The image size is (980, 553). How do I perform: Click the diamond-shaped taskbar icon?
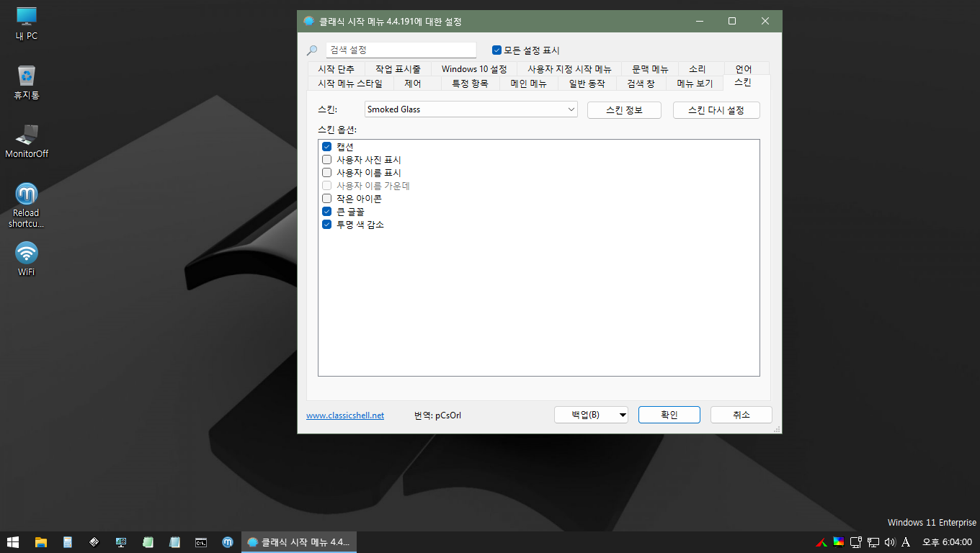point(94,542)
